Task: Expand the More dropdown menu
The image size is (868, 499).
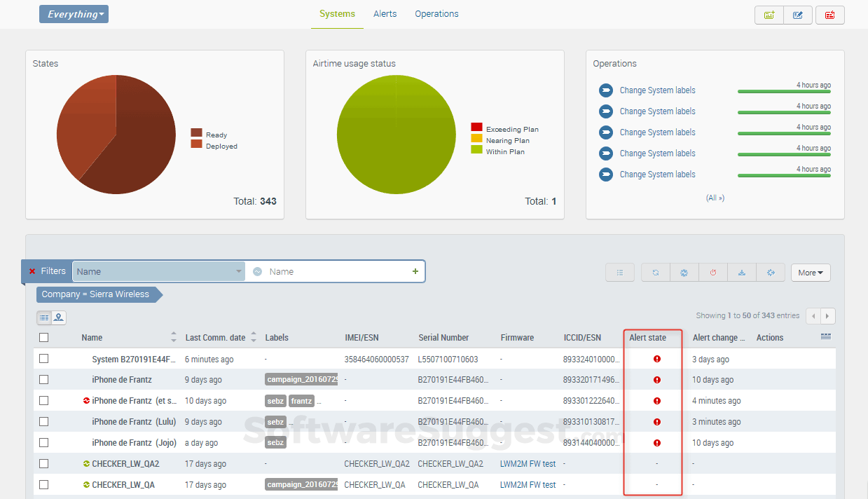Action: pos(811,273)
